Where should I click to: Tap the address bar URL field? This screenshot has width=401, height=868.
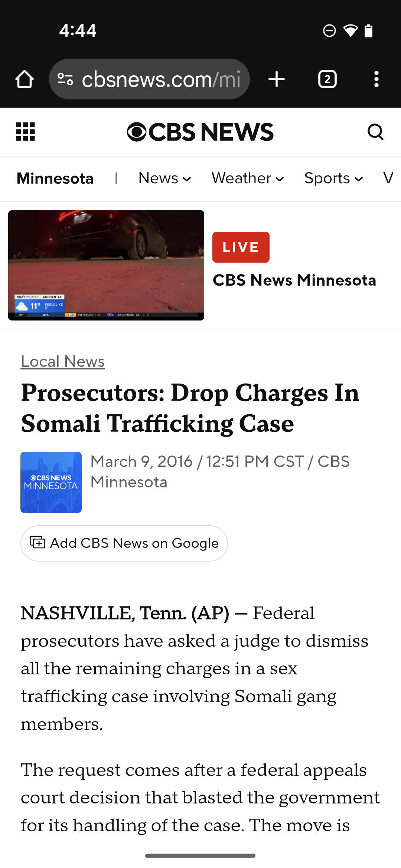(x=161, y=79)
